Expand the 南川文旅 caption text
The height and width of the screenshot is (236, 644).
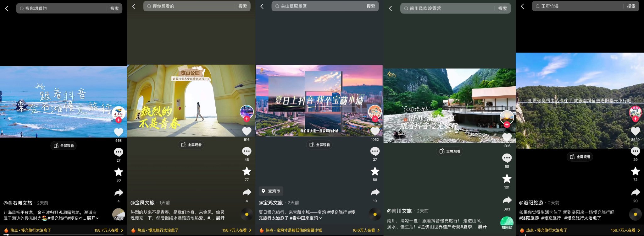click(x=482, y=226)
